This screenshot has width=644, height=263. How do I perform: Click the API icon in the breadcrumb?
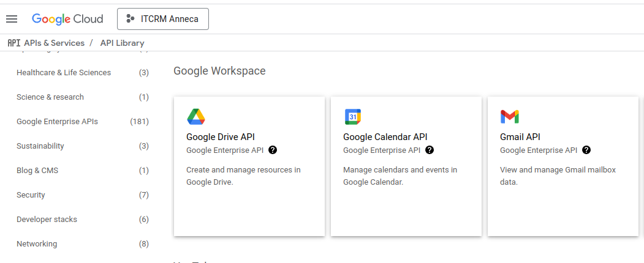(14, 43)
